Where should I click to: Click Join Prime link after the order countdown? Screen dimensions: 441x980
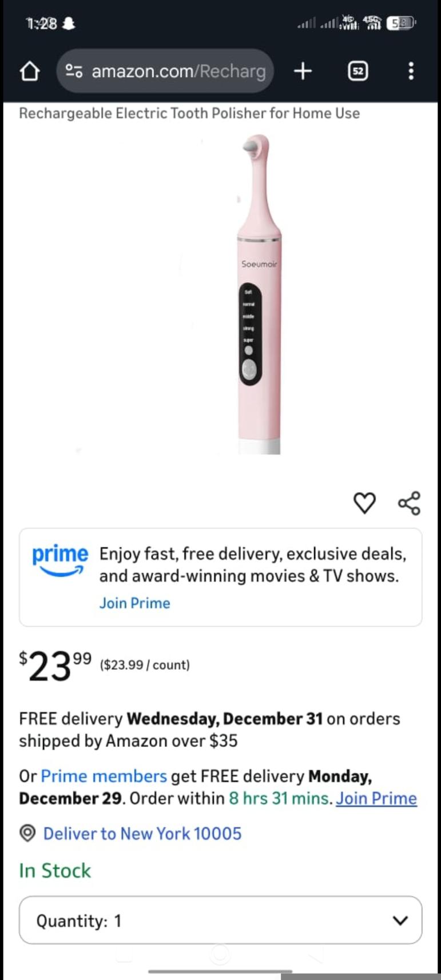pos(376,798)
